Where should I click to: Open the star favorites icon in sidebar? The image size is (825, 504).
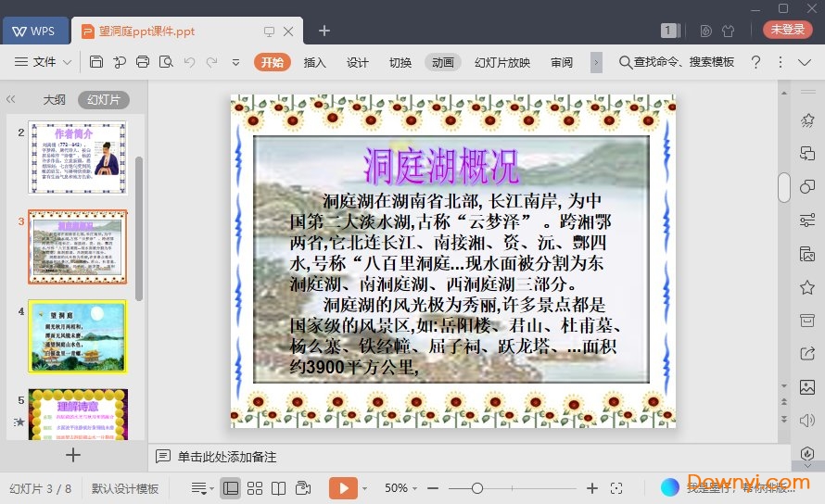click(807, 287)
